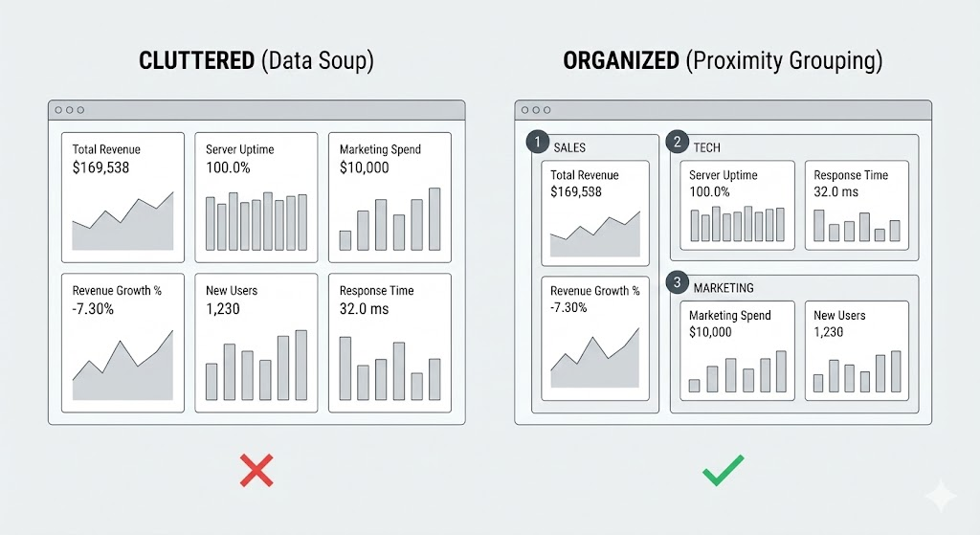The height and width of the screenshot is (535, 980).
Task: Open the Response Time card in TECH group
Action: point(857,205)
